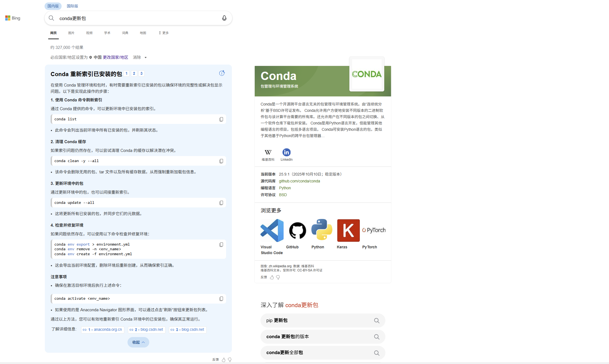This screenshot has height=364, width=609.
Task: Collapse the answer with 收起 button
Action: 138,342
